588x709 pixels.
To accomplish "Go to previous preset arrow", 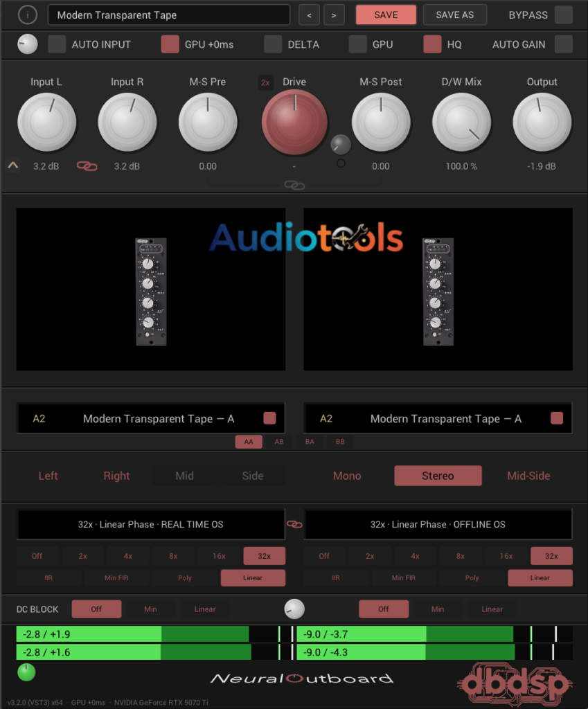I will 309,15.
